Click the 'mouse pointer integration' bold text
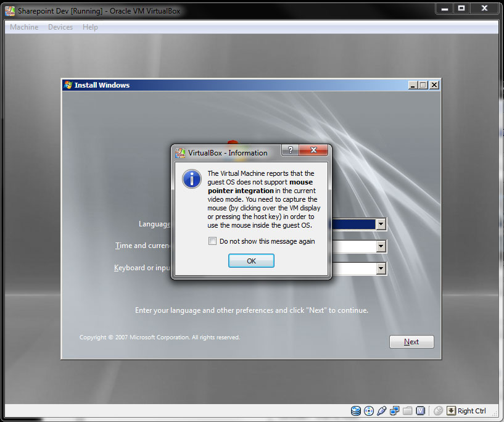The image size is (504, 422). [260, 186]
